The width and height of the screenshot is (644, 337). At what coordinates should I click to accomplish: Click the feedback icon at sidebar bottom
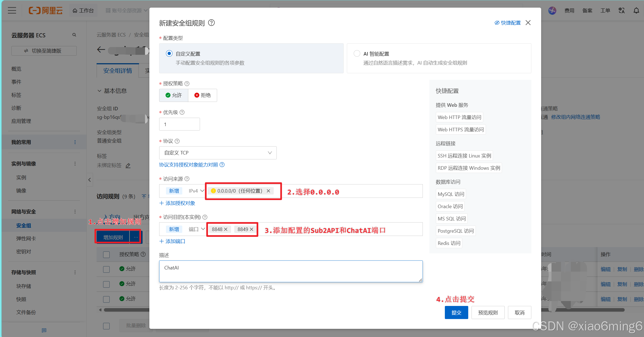pos(44,330)
